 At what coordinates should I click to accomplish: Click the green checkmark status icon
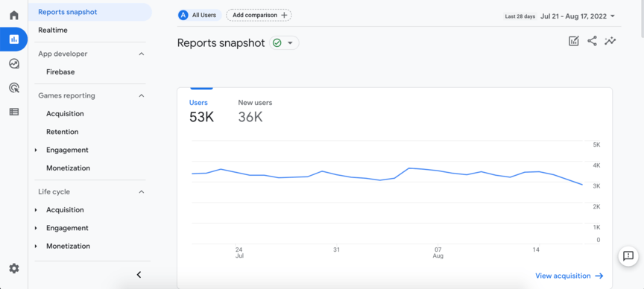pyautogui.click(x=277, y=43)
